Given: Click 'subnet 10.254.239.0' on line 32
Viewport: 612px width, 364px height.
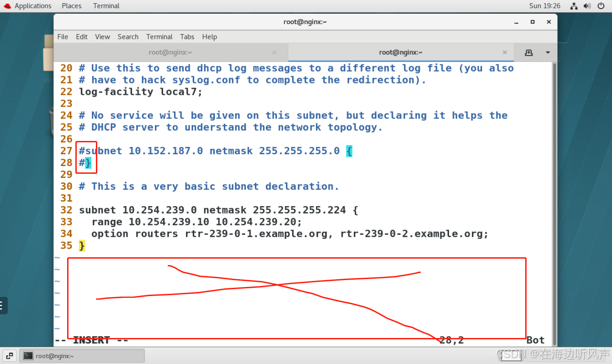Looking at the screenshot, I should [x=138, y=210].
